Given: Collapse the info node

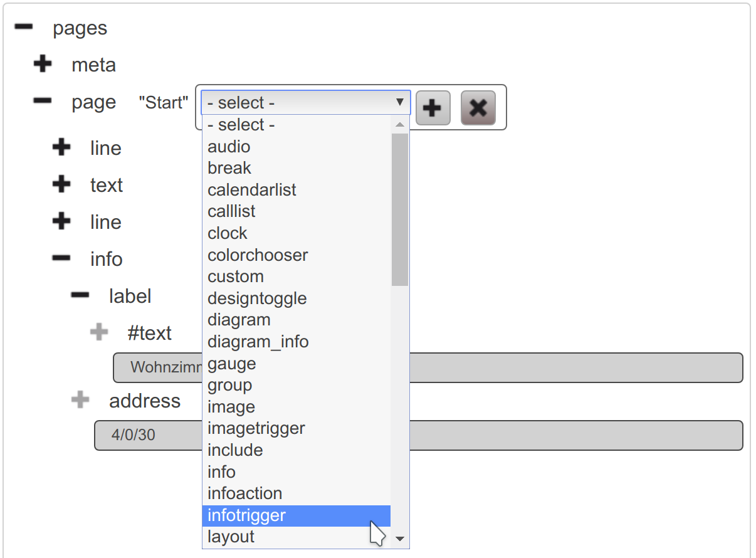Looking at the screenshot, I should 61,258.
